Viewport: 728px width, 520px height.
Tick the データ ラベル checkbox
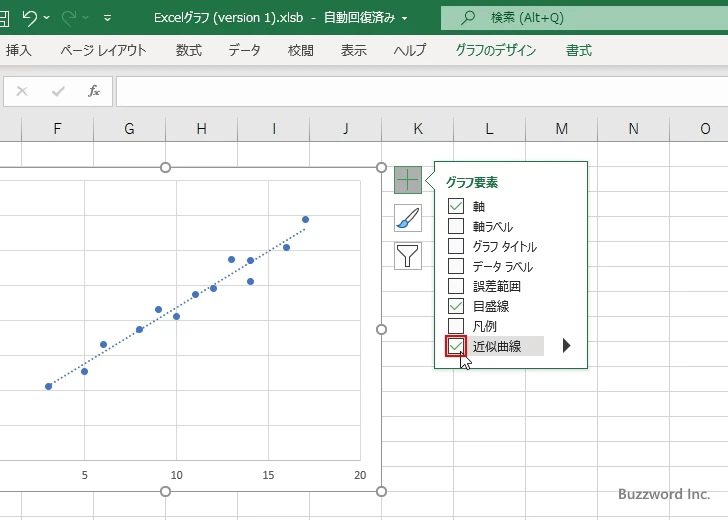pyautogui.click(x=456, y=266)
